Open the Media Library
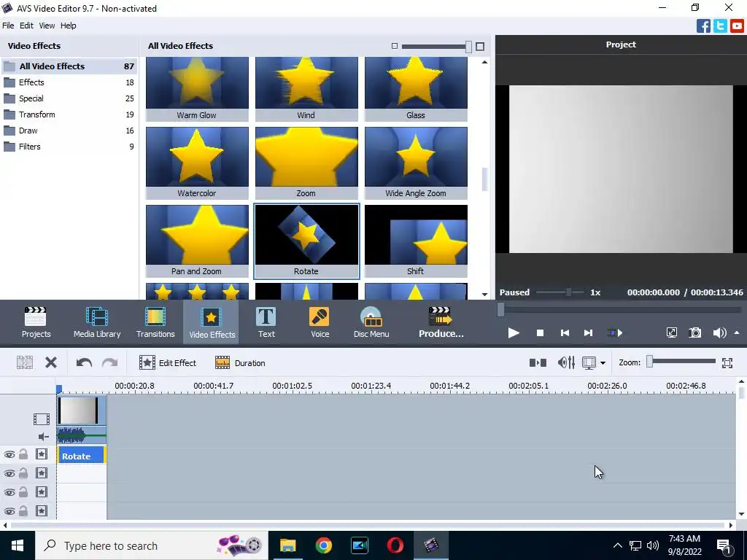Screen dimensions: 747x560 (97, 322)
